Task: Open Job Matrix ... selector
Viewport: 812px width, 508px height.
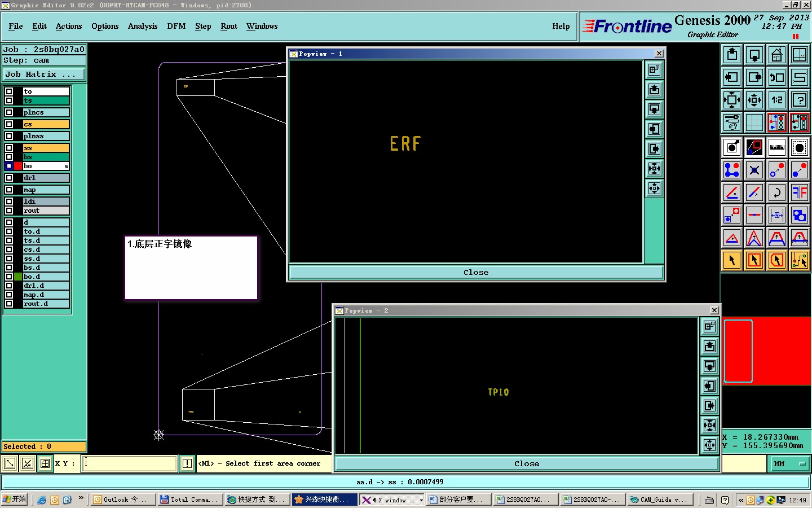Action: point(44,75)
